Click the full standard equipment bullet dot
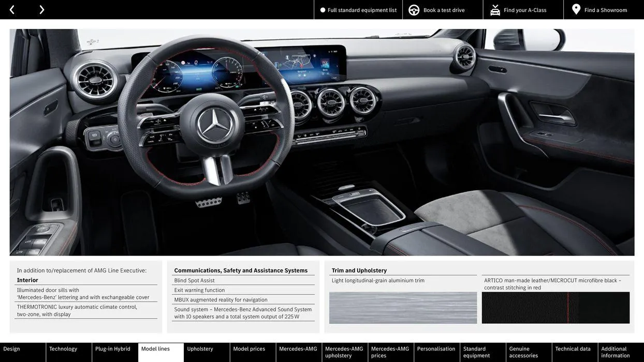The height and width of the screenshot is (362, 644). coord(323,10)
